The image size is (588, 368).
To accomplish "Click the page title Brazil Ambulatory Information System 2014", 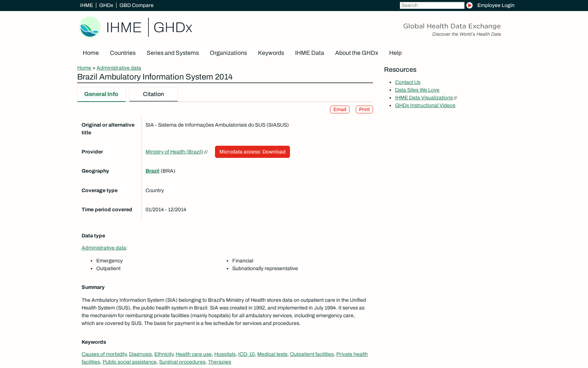I will coord(155,77).
